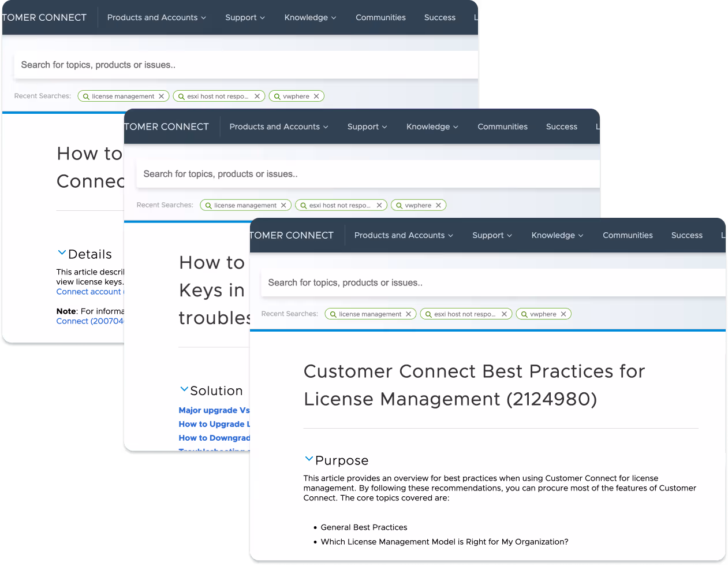Click 'General Best Practices' bullet text

[x=364, y=527]
